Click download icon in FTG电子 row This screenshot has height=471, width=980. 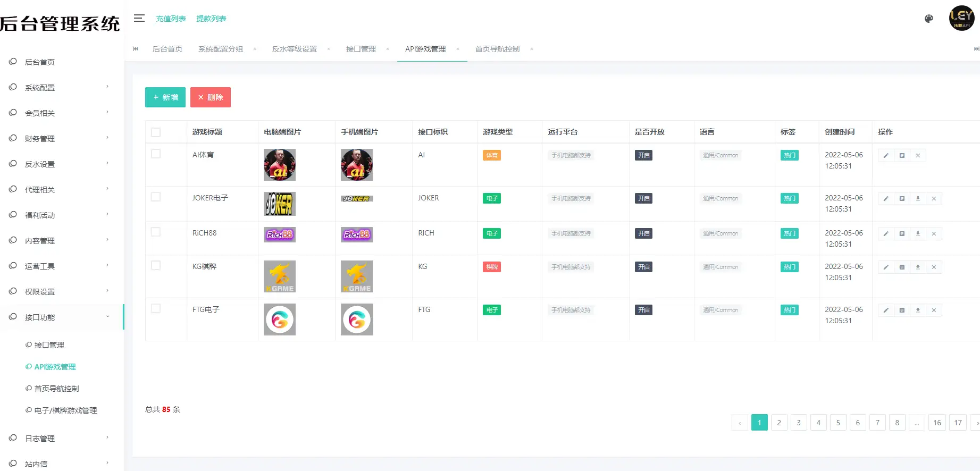pyautogui.click(x=918, y=310)
